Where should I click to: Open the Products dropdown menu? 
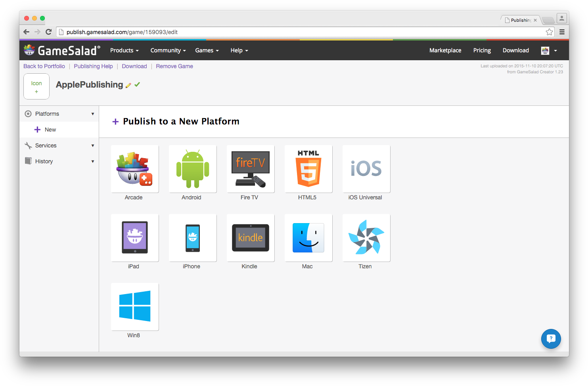(x=124, y=50)
